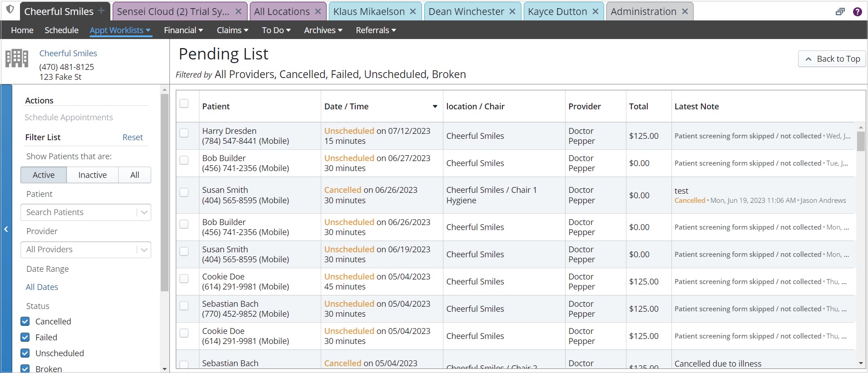Check Bob Builder 06/27/2023 row checkbox
The image size is (868, 373).
click(184, 160)
